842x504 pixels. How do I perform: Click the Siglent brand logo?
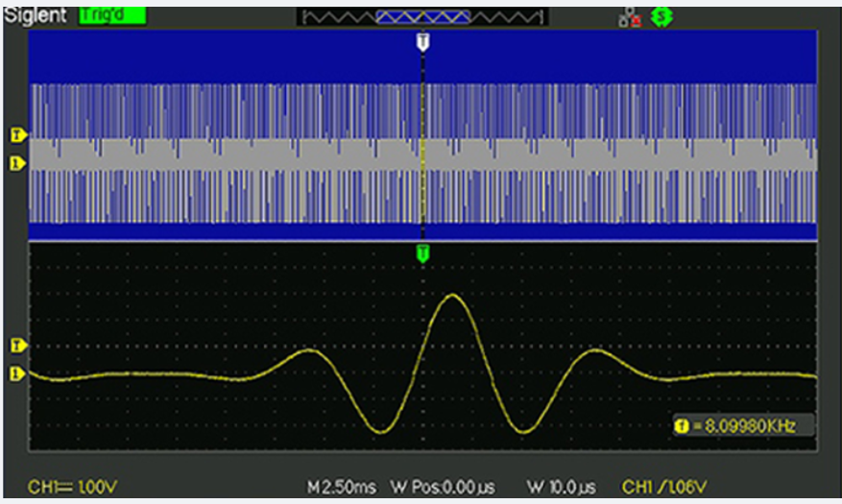point(36,16)
